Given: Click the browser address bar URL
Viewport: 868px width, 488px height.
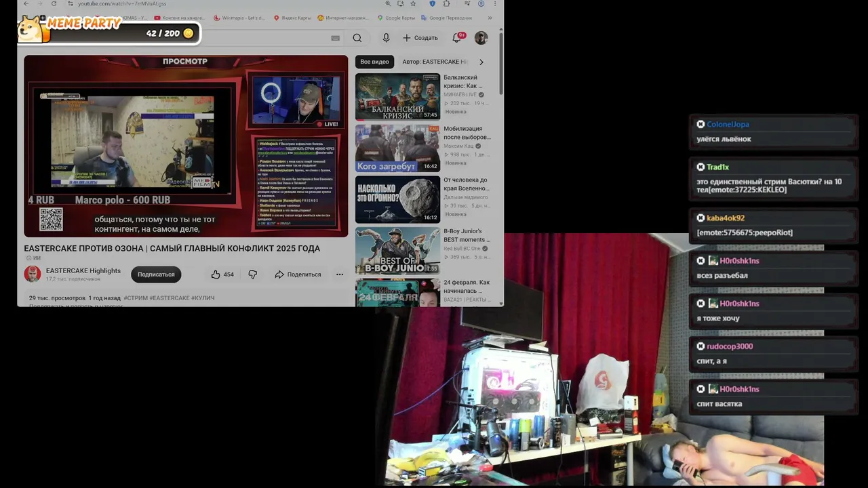Looking at the screenshot, I should (122, 3).
